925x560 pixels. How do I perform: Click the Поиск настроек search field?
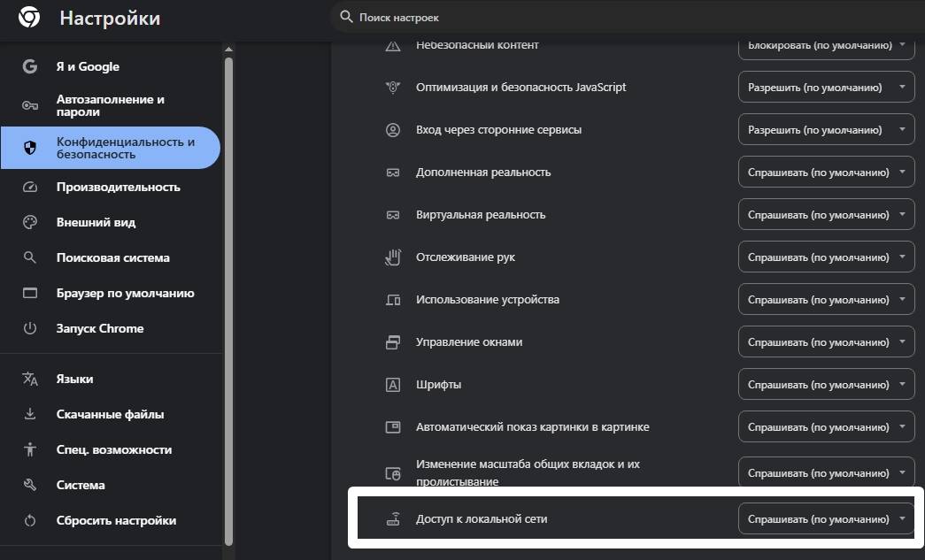coord(531,18)
